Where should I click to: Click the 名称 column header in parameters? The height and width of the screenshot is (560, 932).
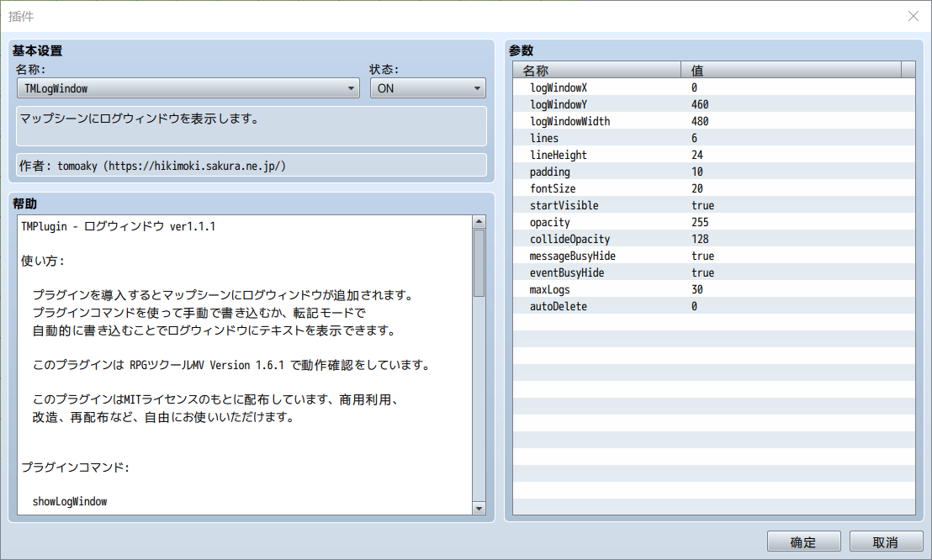(596, 70)
